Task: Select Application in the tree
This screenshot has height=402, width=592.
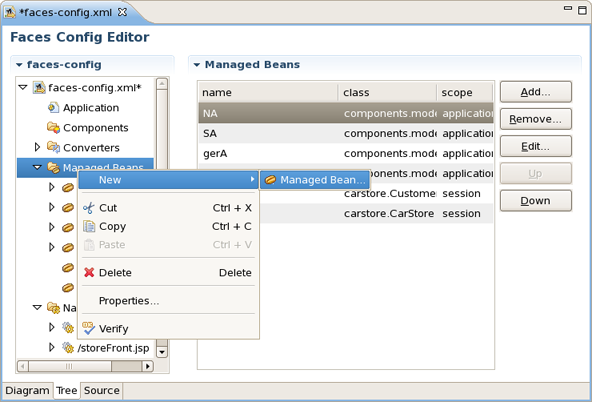Action: coord(91,108)
